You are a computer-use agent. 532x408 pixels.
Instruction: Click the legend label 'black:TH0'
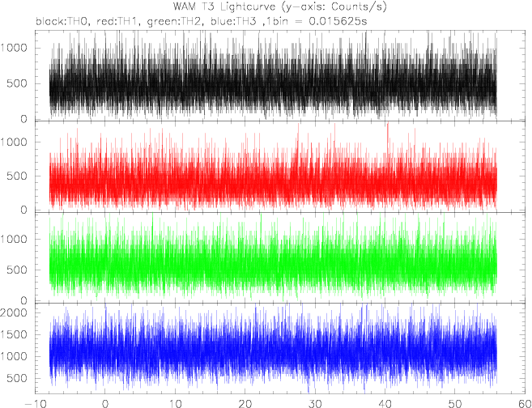[x=63, y=21]
